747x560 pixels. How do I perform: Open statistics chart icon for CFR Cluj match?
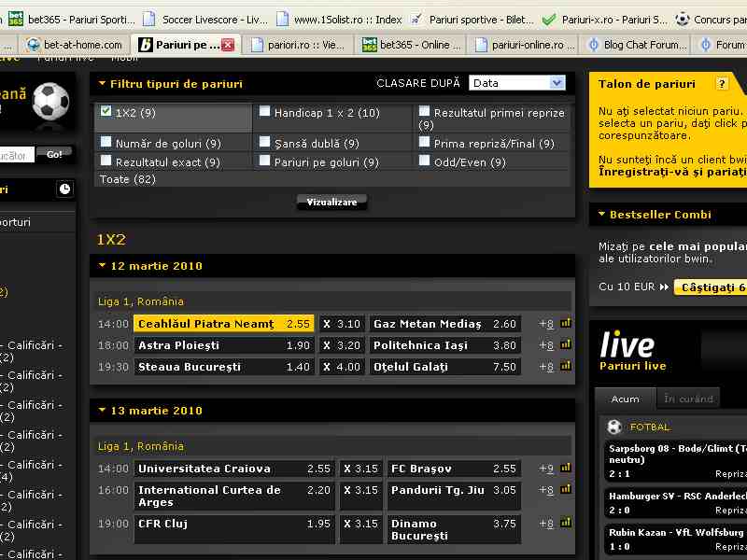(566, 523)
